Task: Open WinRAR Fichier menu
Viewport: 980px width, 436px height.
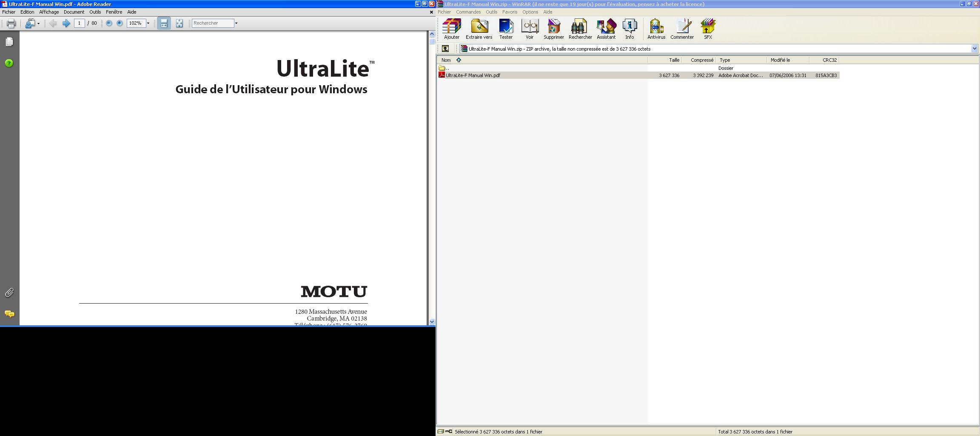Action: [x=444, y=12]
